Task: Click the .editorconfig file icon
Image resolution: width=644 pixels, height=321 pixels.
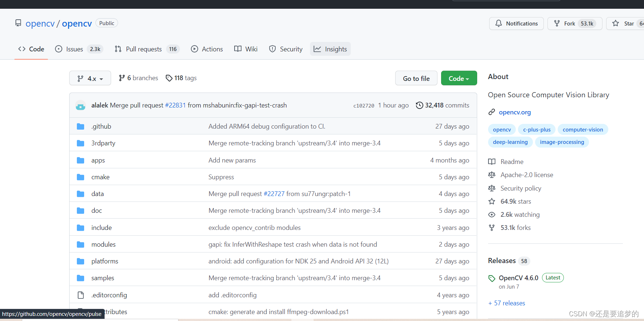Action: point(80,295)
